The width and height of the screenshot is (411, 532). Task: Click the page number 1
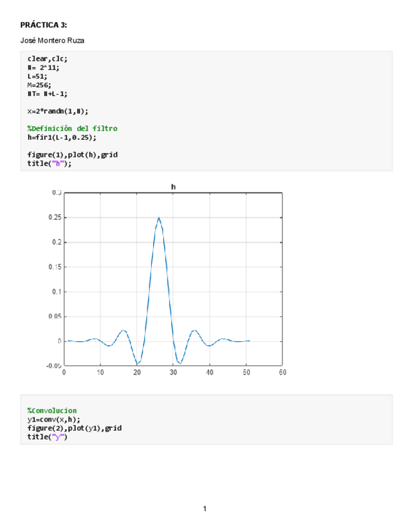(x=205, y=508)
